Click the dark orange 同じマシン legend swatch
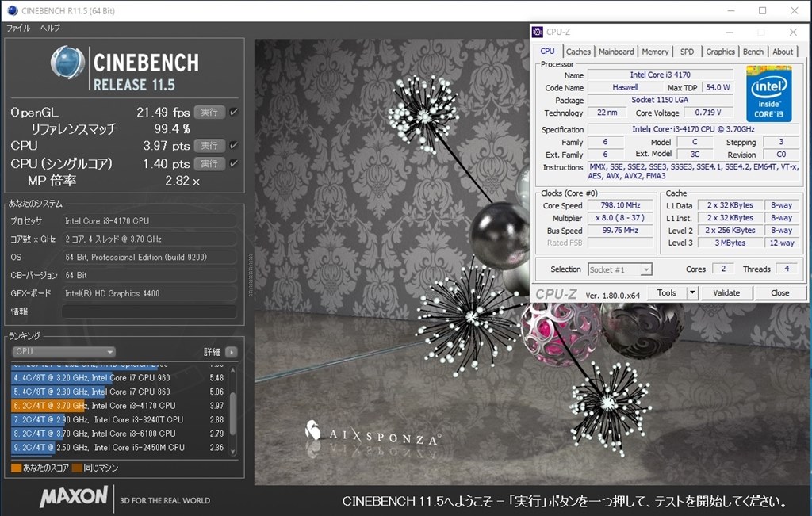812x516 pixels. click(x=77, y=468)
